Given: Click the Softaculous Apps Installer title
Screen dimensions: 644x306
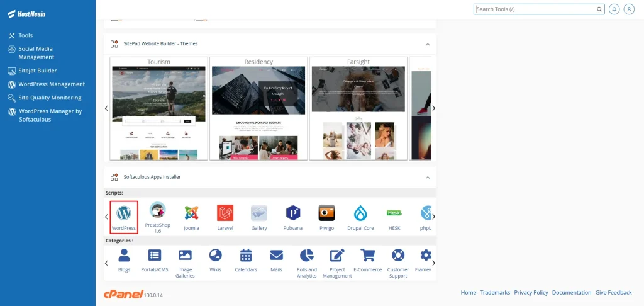Looking at the screenshot, I should [152, 177].
